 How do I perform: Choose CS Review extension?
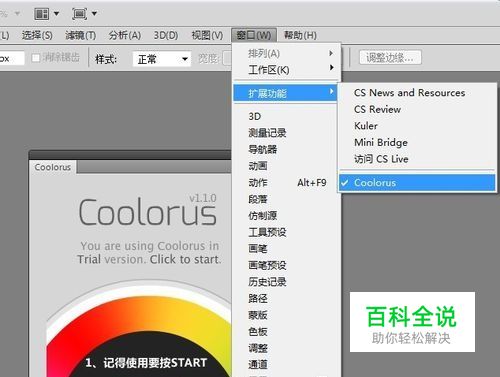[417, 109]
